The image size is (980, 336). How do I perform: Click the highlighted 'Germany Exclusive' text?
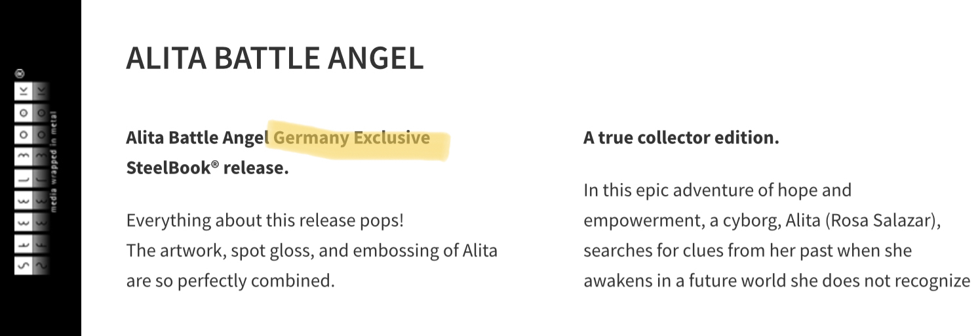[x=352, y=138]
